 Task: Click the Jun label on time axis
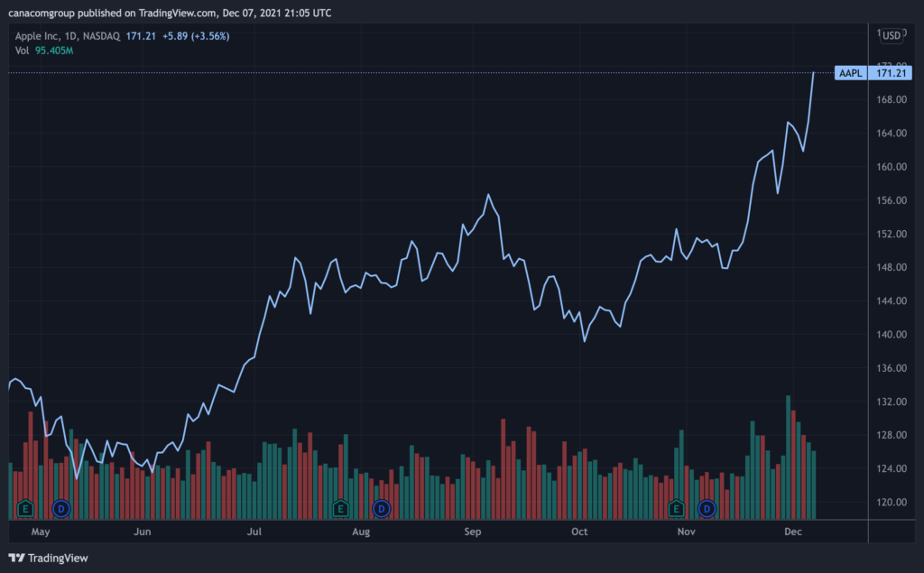tap(142, 531)
